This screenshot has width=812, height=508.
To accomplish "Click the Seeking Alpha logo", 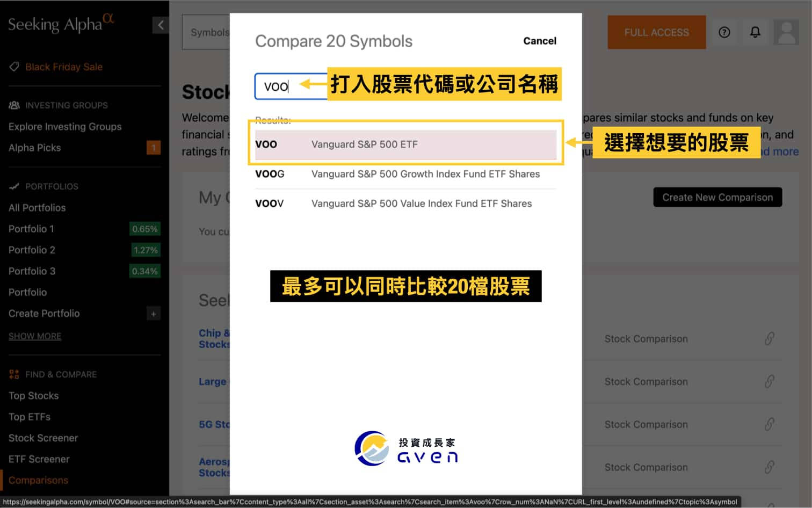I will click(x=61, y=24).
